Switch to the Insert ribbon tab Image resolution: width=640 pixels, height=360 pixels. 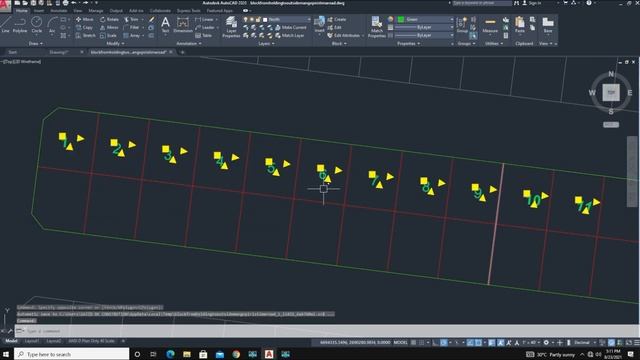pyautogui.click(x=39, y=11)
